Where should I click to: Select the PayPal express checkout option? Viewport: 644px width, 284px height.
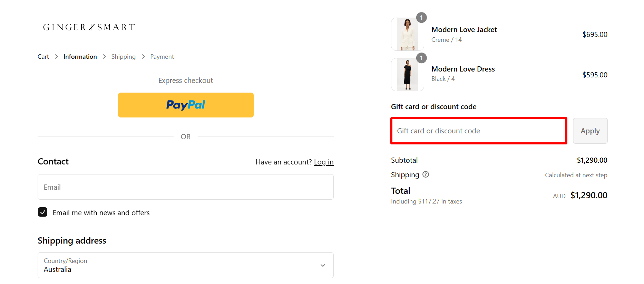(x=186, y=105)
